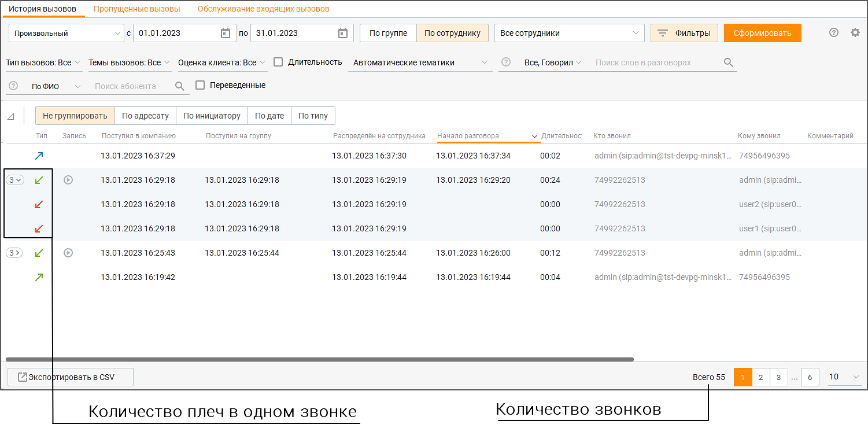Screen dimensions: 868x439
Task: Open the Оценка клиента filter dropdown
Action: (x=222, y=62)
